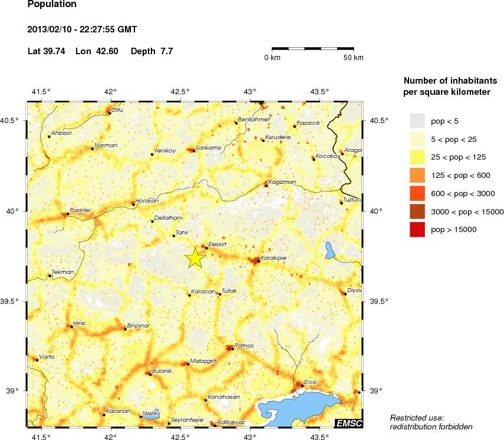Image resolution: width=504 pixels, height=440 pixels.
Task: Select the Eleskirt town marker
Action: coord(207,248)
